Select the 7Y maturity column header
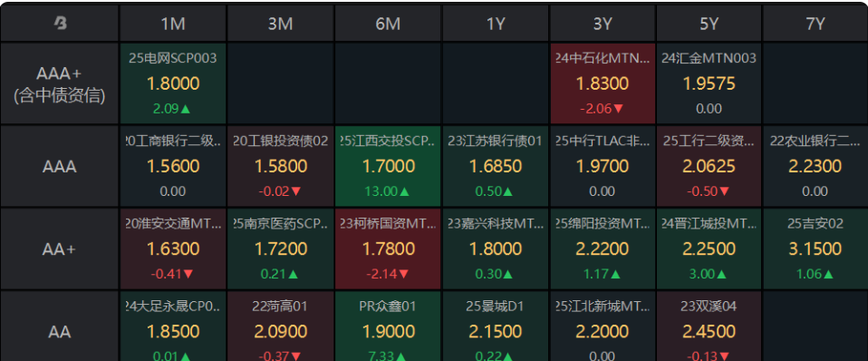This screenshot has width=868, height=361. (815, 24)
